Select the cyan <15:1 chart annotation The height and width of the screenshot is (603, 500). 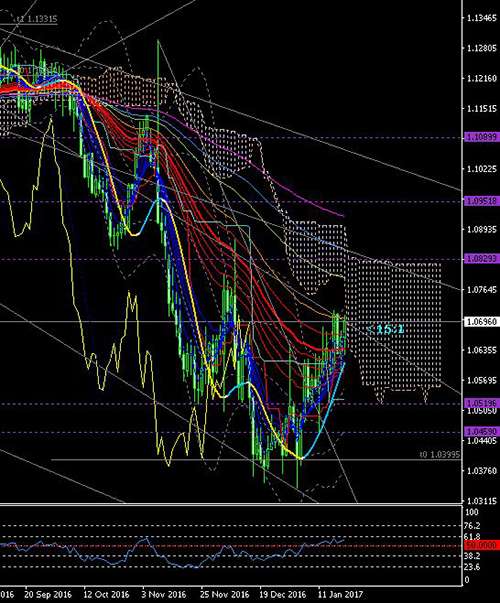point(385,329)
